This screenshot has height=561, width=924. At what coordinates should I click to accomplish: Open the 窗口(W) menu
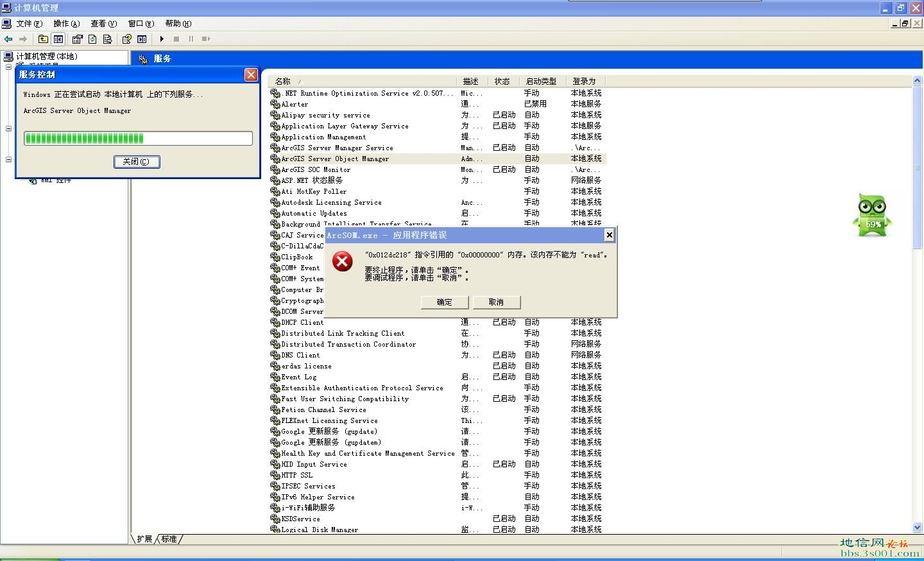tap(141, 24)
